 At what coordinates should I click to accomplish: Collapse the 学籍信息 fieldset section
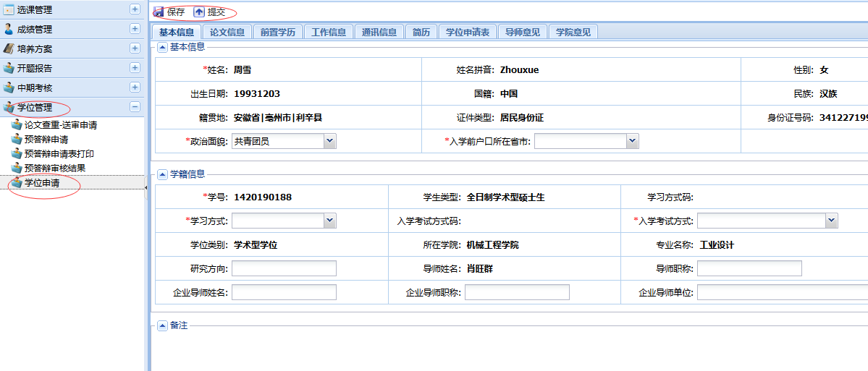pyautogui.click(x=162, y=174)
